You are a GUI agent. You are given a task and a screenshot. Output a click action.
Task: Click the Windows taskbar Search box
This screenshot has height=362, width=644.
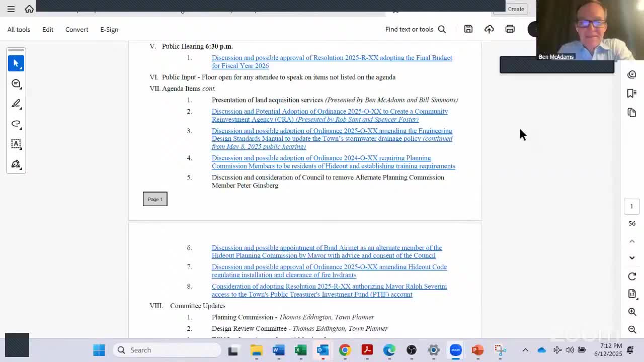[x=168, y=350]
